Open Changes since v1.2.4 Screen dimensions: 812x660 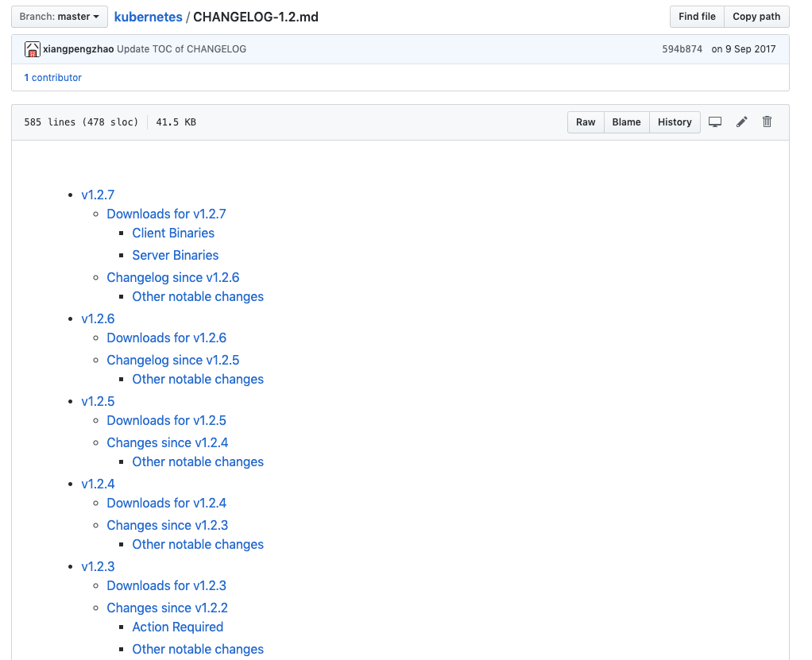pyautogui.click(x=168, y=442)
